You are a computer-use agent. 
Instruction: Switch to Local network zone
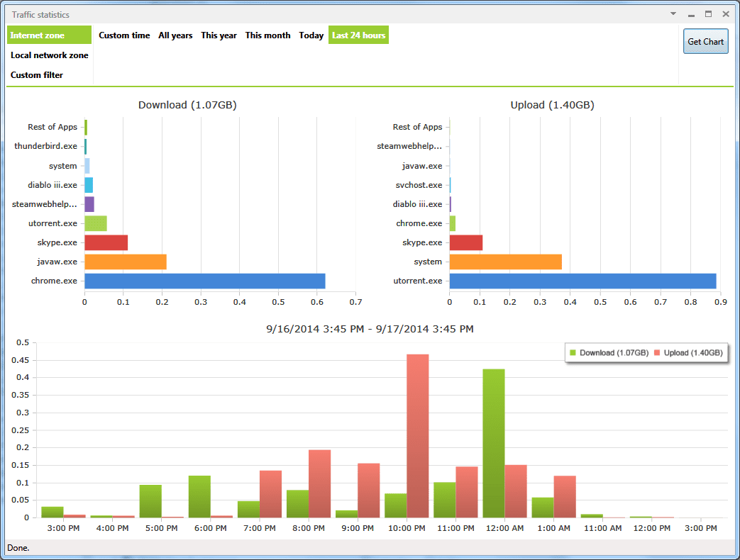49,55
